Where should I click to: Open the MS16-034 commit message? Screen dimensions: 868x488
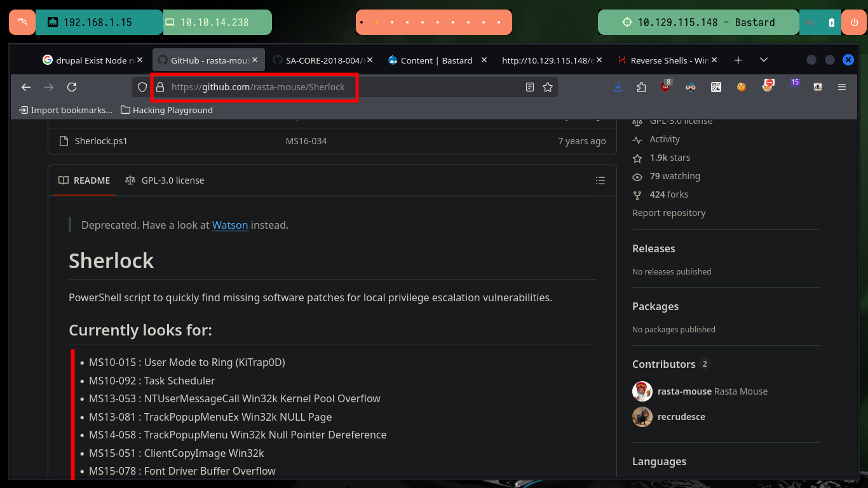coord(306,141)
